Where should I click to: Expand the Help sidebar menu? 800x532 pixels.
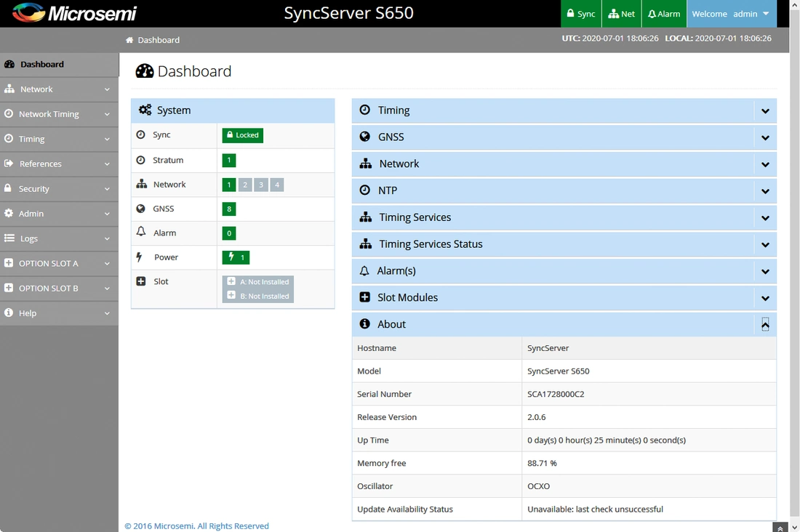59,313
